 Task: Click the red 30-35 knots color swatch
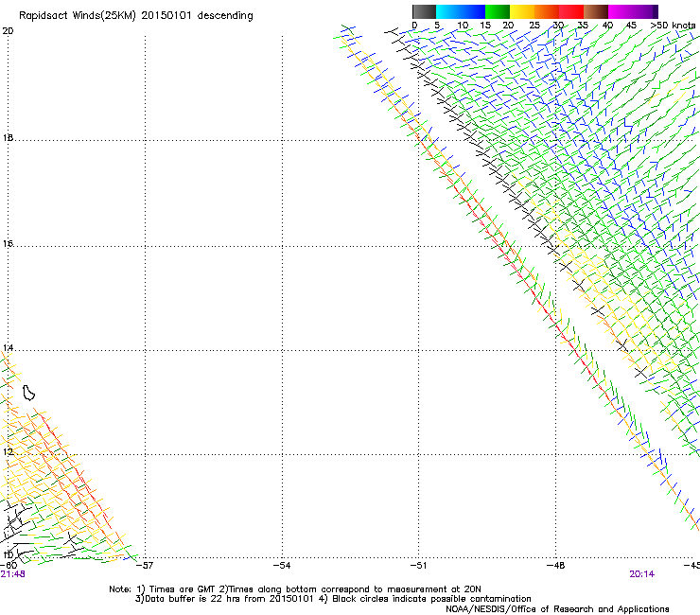[571, 11]
